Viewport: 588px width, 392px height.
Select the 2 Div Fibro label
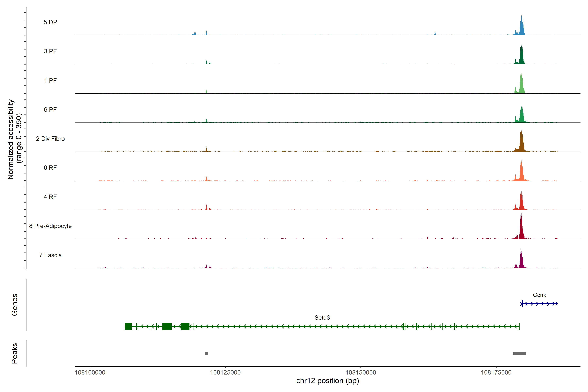[x=50, y=139]
